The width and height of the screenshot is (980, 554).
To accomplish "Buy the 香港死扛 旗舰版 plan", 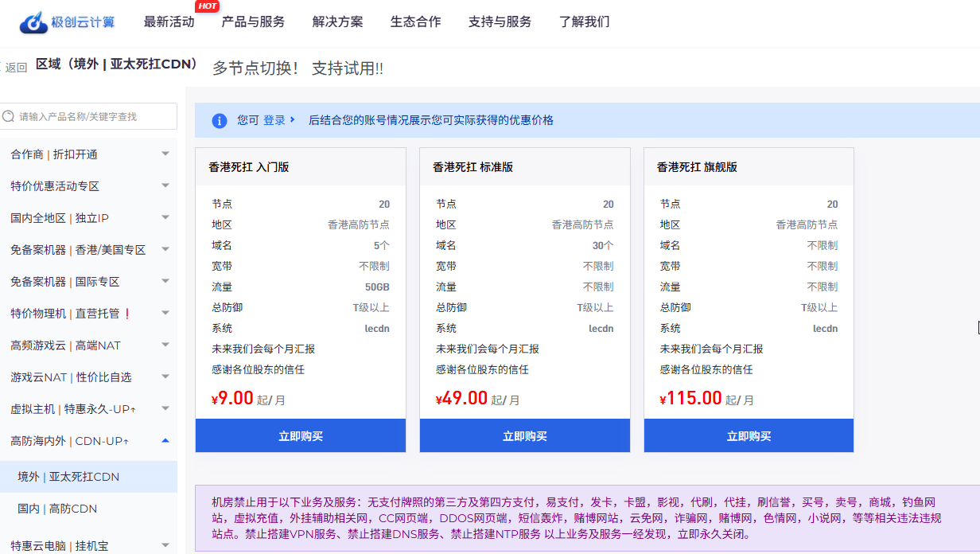I will click(x=749, y=436).
